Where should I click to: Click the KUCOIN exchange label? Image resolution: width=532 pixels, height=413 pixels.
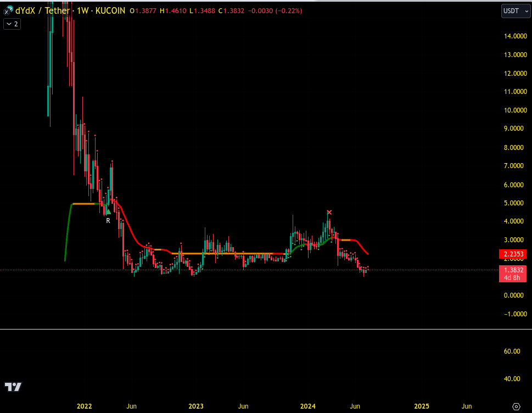[x=110, y=11]
